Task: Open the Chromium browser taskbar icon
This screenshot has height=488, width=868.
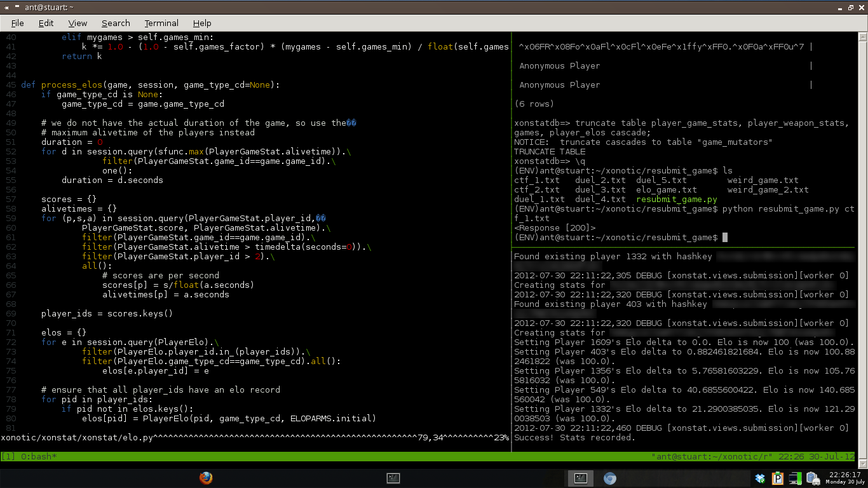Action: point(610,478)
